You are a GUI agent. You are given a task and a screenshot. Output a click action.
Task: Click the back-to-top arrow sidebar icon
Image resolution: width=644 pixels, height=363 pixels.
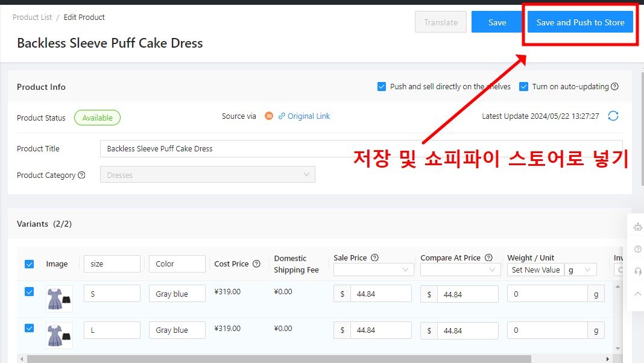[638, 293]
